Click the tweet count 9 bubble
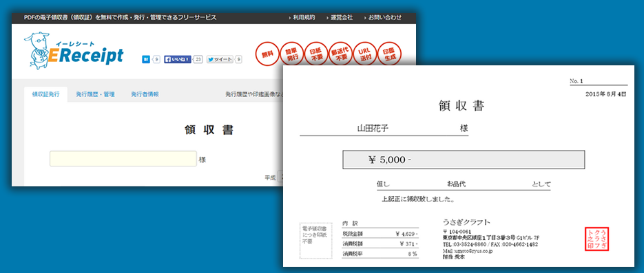644x273 pixels. [x=238, y=59]
